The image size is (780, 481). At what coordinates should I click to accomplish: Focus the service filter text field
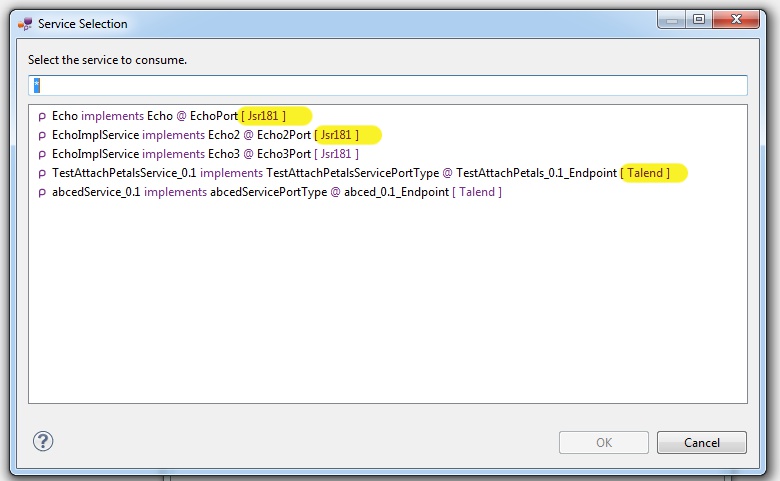(388, 86)
